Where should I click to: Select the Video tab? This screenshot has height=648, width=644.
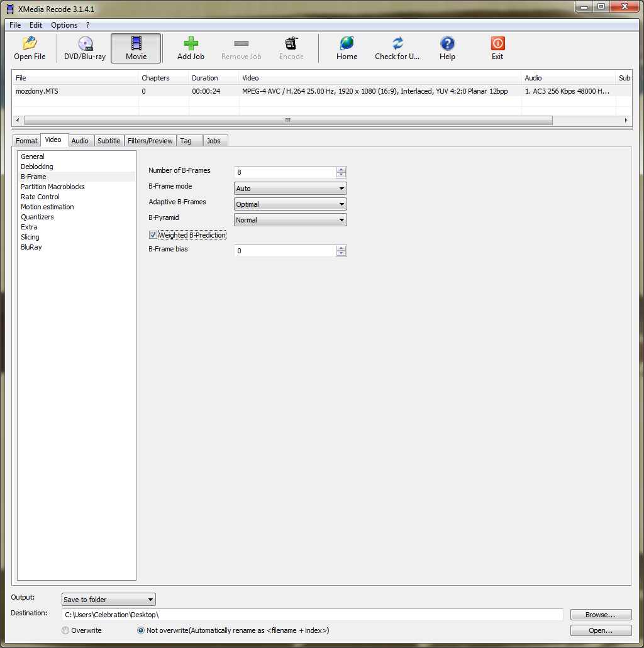pyautogui.click(x=53, y=140)
